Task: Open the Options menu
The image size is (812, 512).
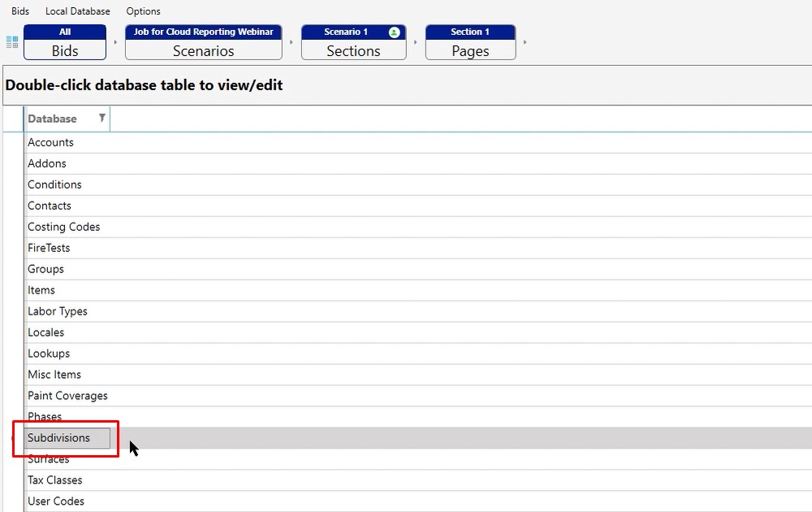Action: pyautogui.click(x=143, y=11)
